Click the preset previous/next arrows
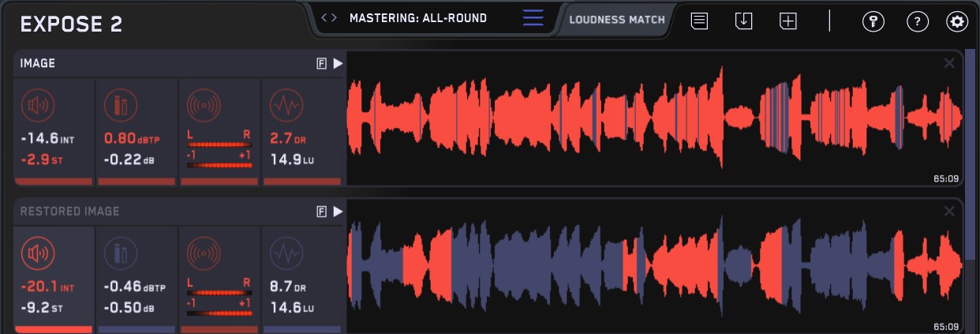The height and width of the screenshot is (334, 980). pyautogui.click(x=329, y=17)
